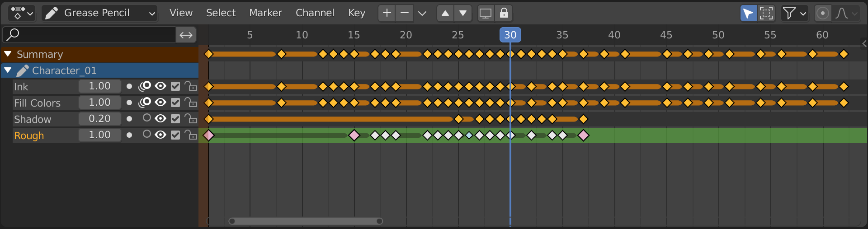Click the Shadow opacity 0.20 slider
Viewport: 868px width, 229px height.
[x=99, y=119]
